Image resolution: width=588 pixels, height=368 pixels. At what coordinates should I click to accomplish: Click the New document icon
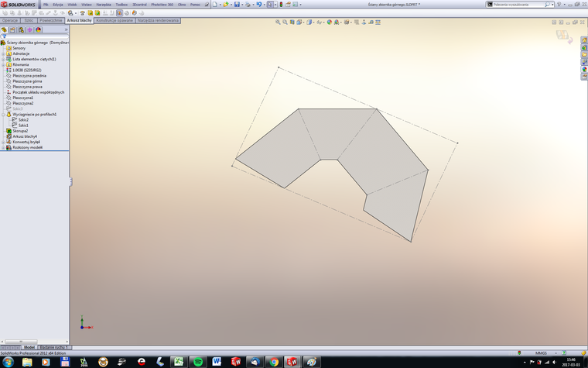pyautogui.click(x=215, y=5)
